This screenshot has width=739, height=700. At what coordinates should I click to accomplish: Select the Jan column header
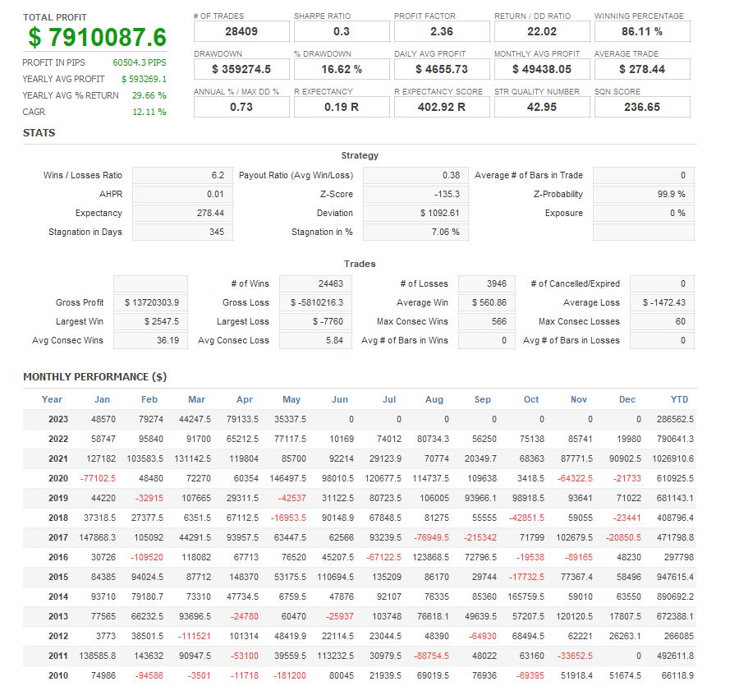click(103, 399)
